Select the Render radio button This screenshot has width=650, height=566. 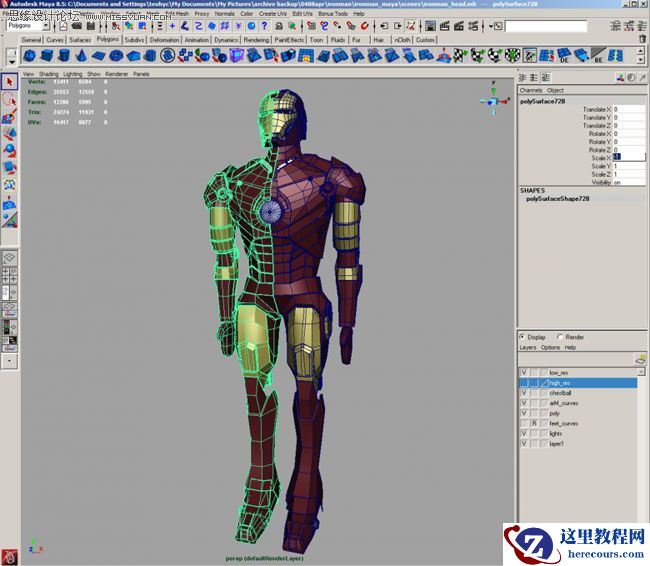click(x=560, y=337)
